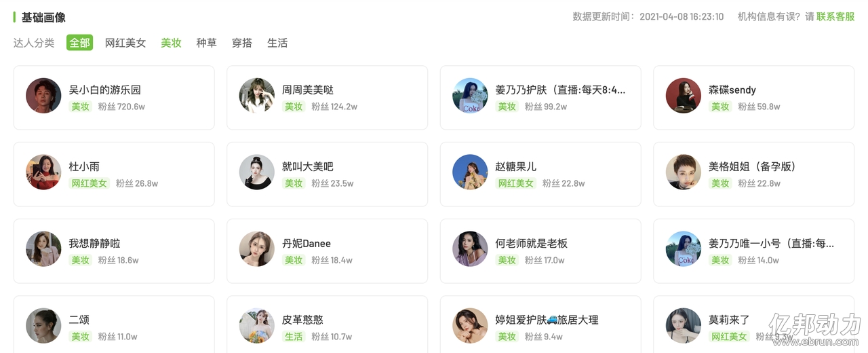Select the 全部 category filter
This screenshot has height=353, width=868.
click(79, 43)
